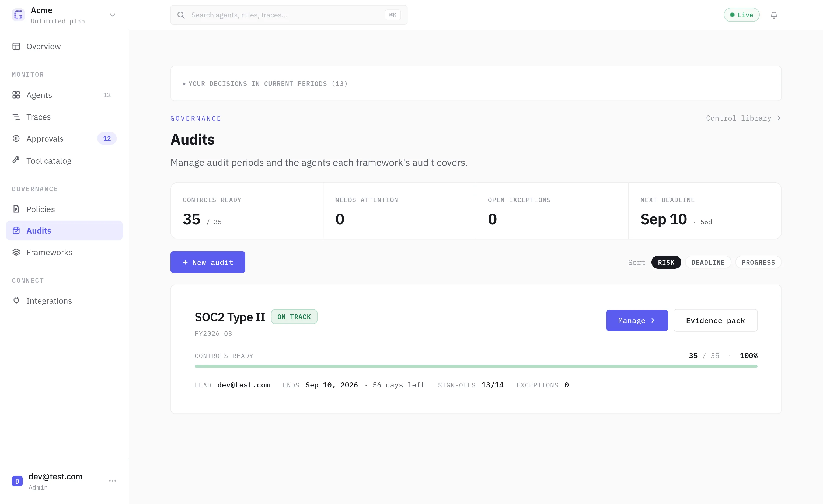The image size is (823, 504).
Task: Click the Policies document icon
Action: coord(16,209)
